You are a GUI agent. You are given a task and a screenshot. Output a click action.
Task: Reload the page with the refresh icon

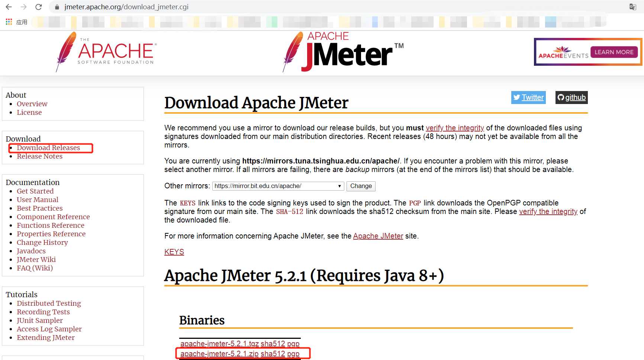click(39, 7)
